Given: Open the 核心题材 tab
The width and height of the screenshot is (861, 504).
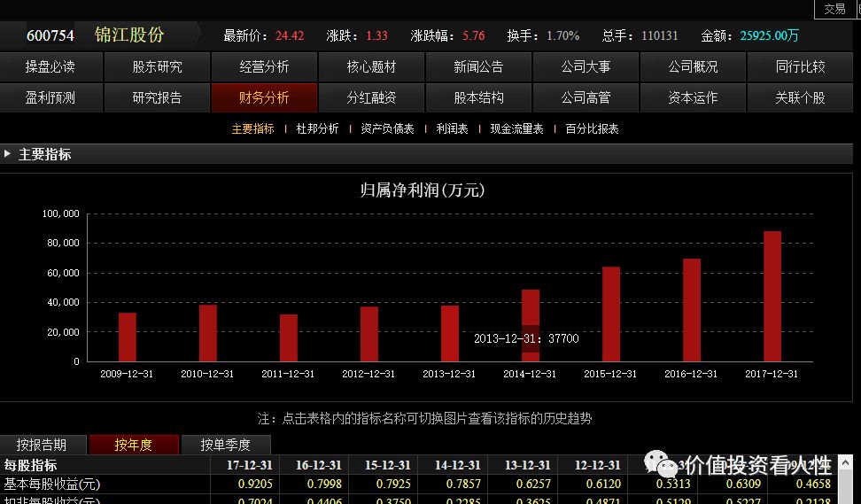Looking at the screenshot, I should (x=371, y=67).
